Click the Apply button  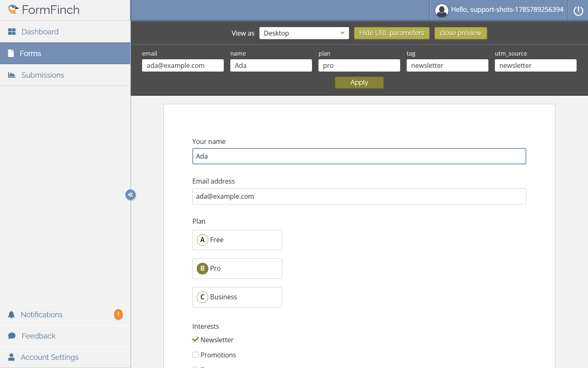pyautogui.click(x=359, y=83)
